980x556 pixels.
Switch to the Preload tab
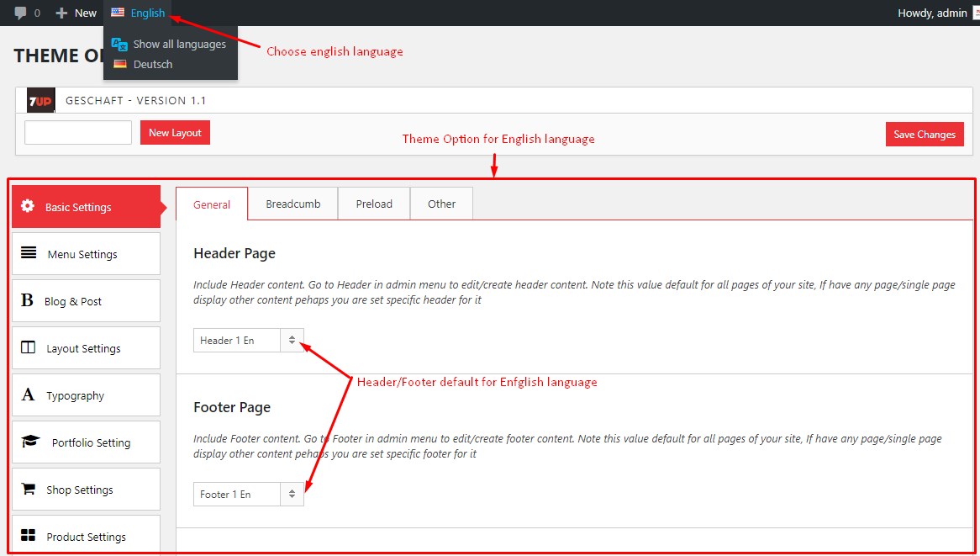coord(374,204)
